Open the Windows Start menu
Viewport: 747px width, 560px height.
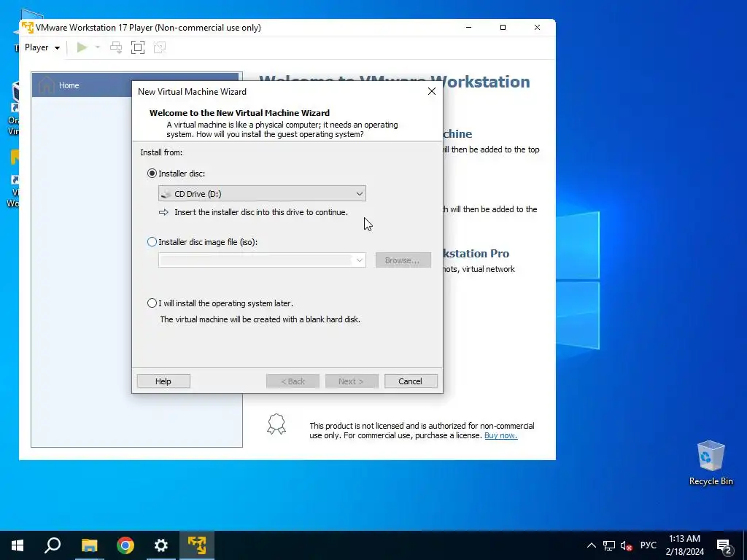(18, 545)
